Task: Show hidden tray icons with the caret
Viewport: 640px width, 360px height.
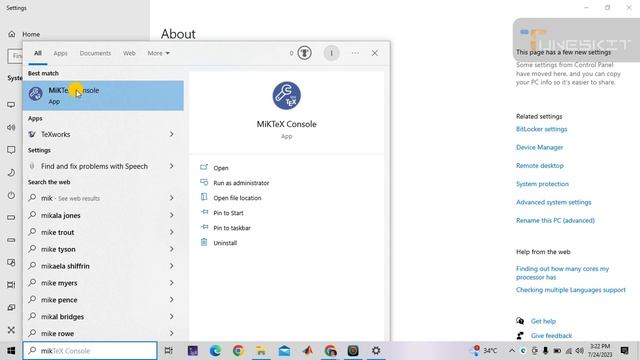Action: pyautogui.click(x=512, y=351)
